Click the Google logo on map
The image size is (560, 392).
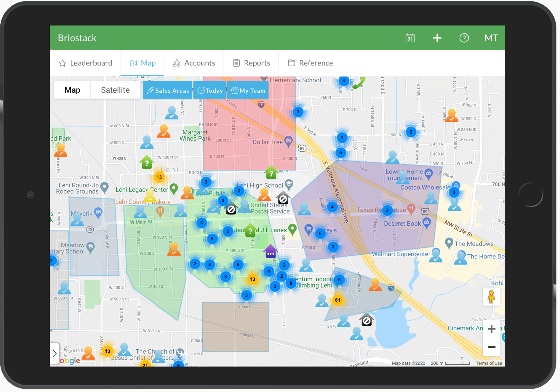[x=70, y=361]
